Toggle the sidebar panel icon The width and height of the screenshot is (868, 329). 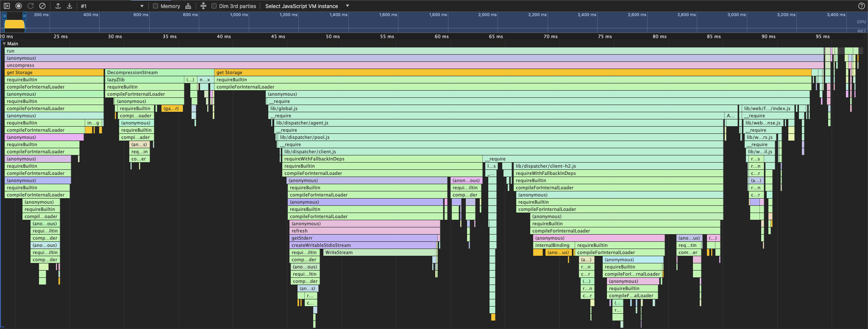(7, 6)
